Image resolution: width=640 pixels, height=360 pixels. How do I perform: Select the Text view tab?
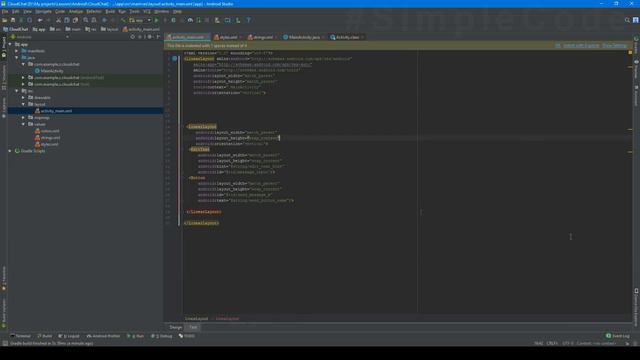click(x=193, y=327)
